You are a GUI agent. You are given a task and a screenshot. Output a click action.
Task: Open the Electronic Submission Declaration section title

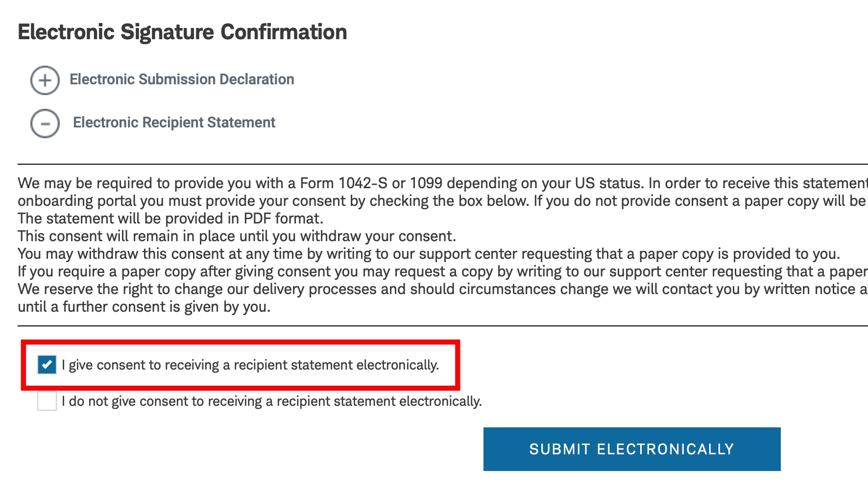coord(182,79)
